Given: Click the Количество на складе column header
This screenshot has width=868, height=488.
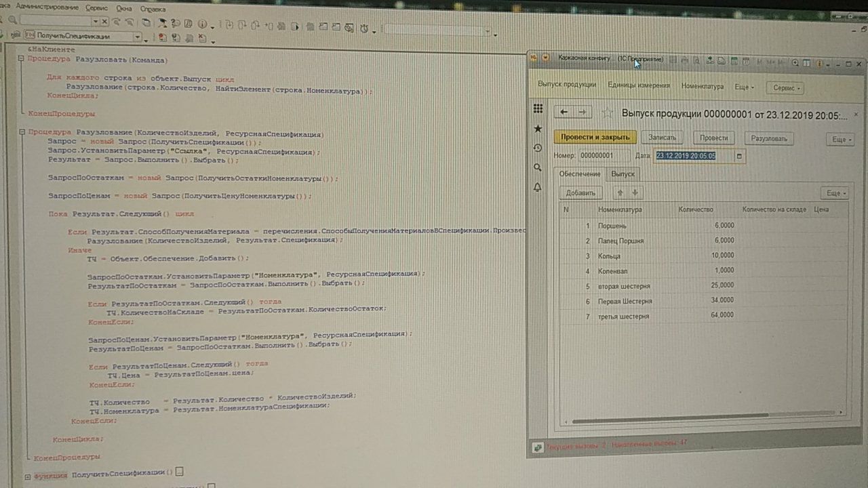Looking at the screenshot, I should 774,209.
